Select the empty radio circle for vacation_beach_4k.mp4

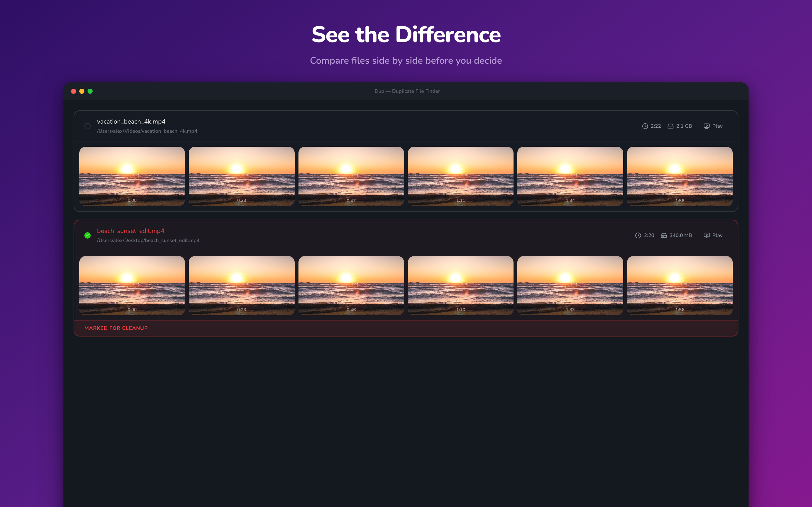point(88,126)
